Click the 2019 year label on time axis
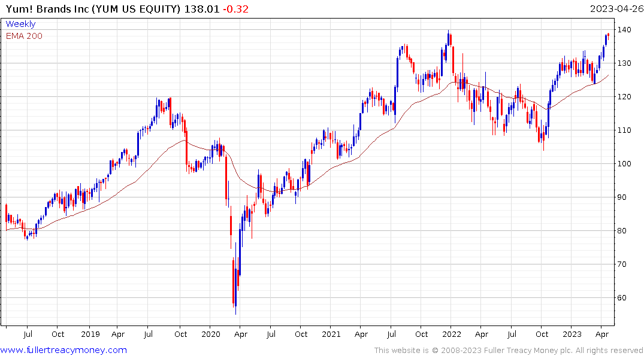The height and width of the screenshot is (359, 644). pos(90,334)
